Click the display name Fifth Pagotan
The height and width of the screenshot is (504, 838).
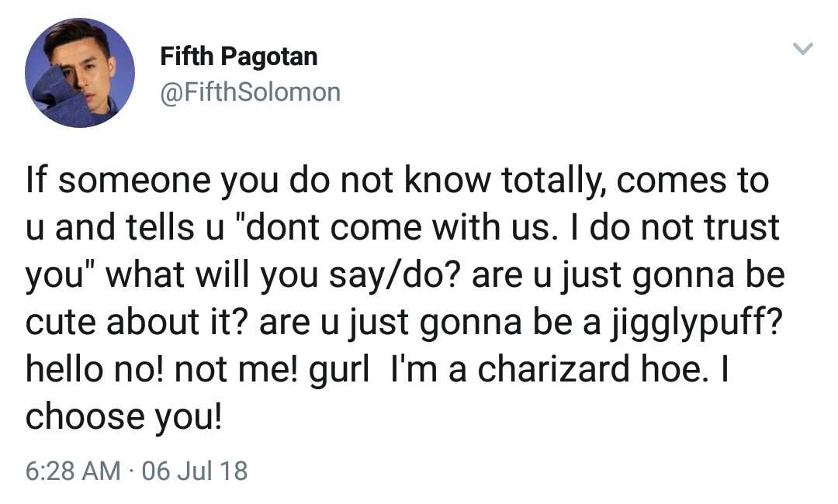click(x=239, y=57)
